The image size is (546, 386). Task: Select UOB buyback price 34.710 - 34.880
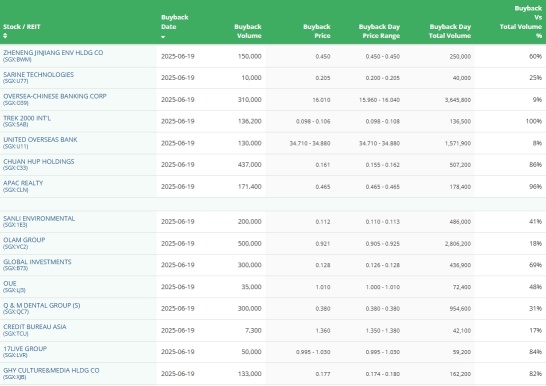click(x=310, y=143)
